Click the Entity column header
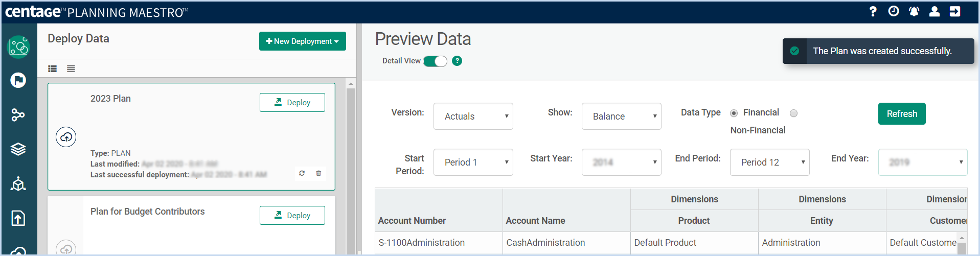The height and width of the screenshot is (256, 980). tap(822, 221)
